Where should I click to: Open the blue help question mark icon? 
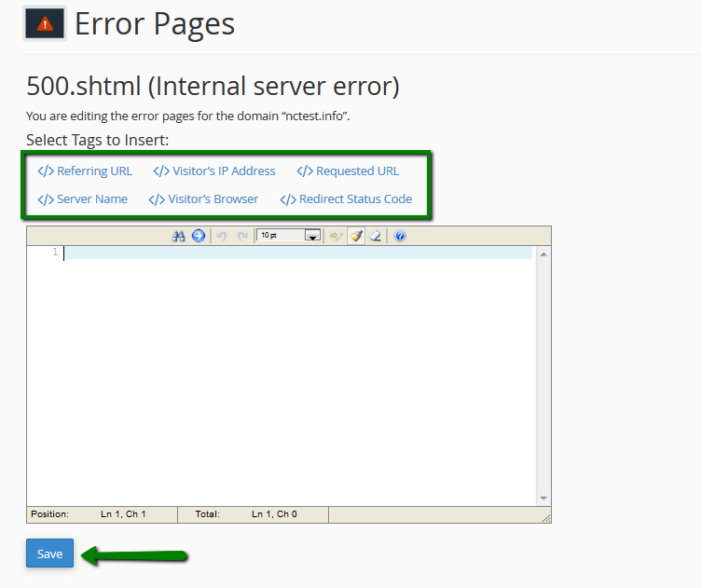click(400, 237)
